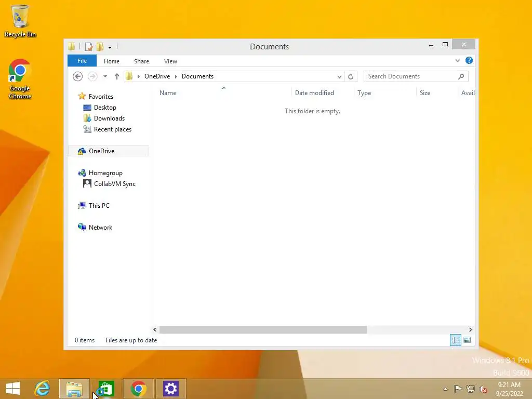The image size is (532, 399).
Task: Open the Home ribbon tab
Action: [x=112, y=61]
